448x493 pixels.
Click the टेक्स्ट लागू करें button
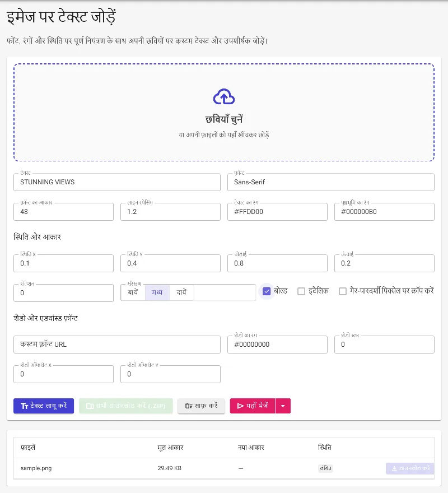44,406
